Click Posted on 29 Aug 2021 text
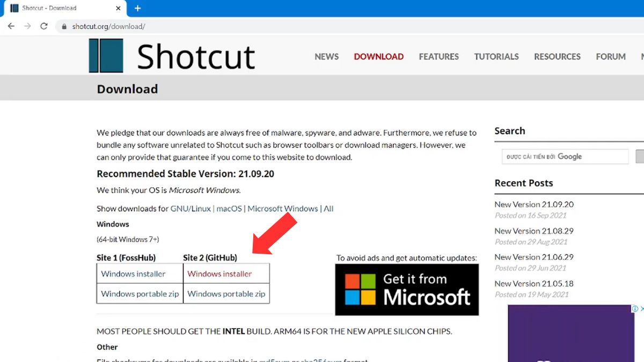The image size is (644, 362). point(531,242)
